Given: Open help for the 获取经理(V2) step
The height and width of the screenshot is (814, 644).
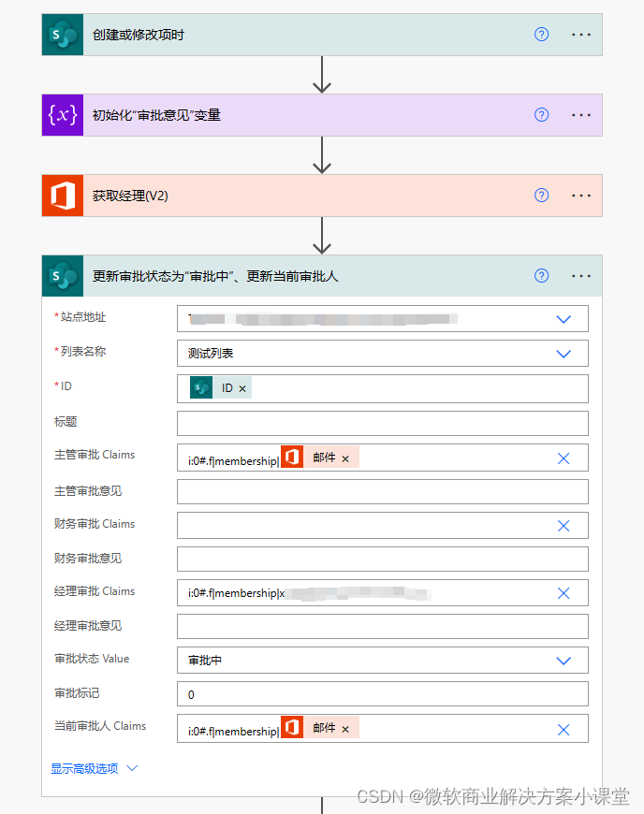Looking at the screenshot, I should point(541,196).
